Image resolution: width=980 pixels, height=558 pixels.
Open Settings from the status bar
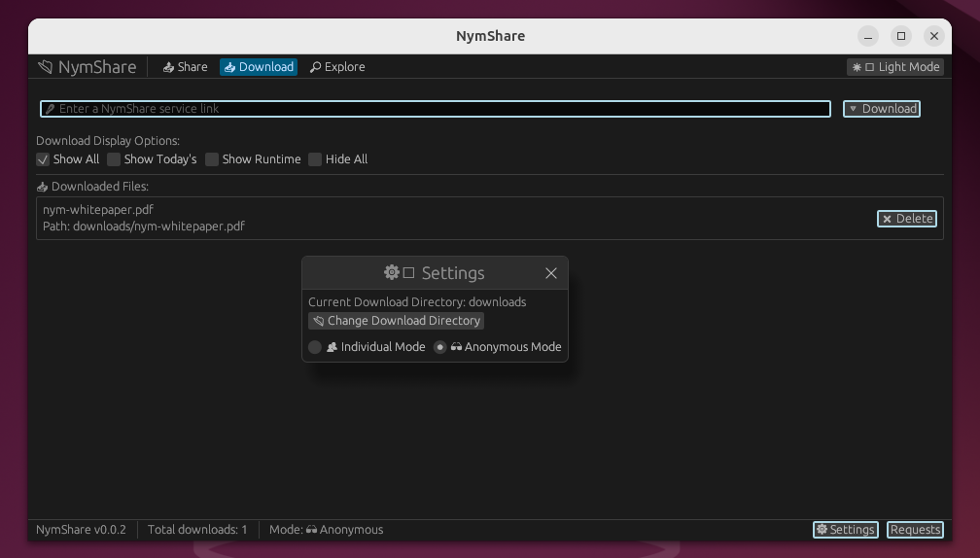coord(845,530)
